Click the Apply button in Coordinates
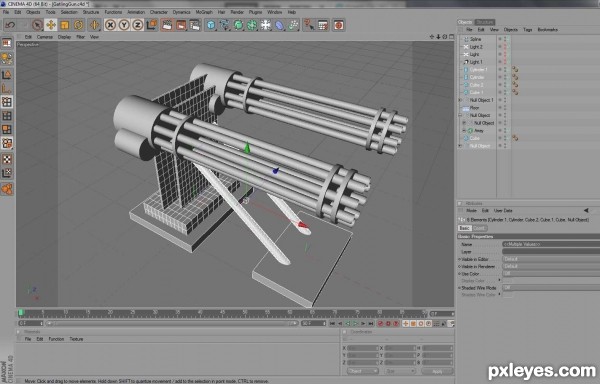 437,371
